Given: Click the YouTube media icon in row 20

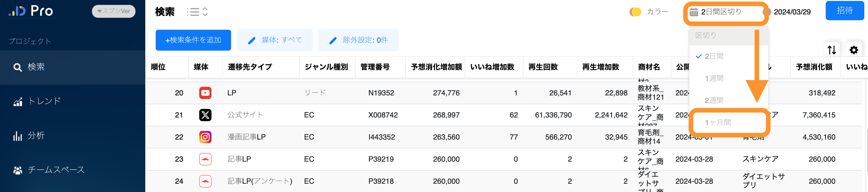Looking at the screenshot, I should pos(205,93).
